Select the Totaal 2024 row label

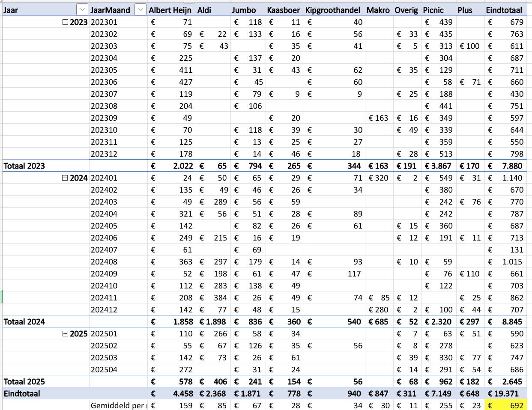pyautogui.click(x=24, y=322)
